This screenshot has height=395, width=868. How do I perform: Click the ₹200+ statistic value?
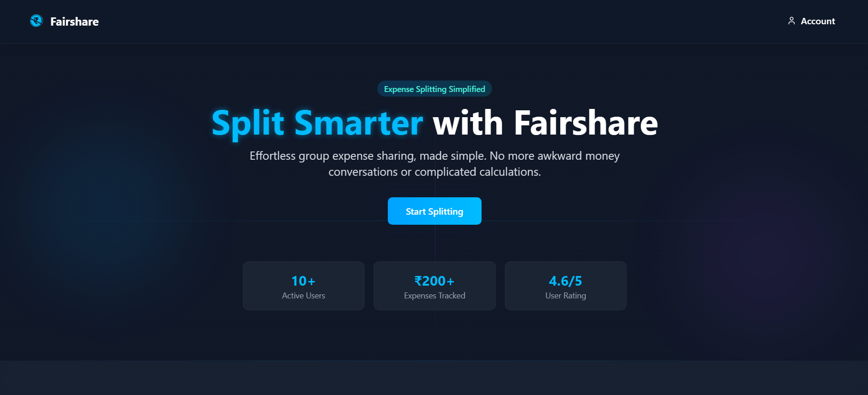click(x=434, y=281)
